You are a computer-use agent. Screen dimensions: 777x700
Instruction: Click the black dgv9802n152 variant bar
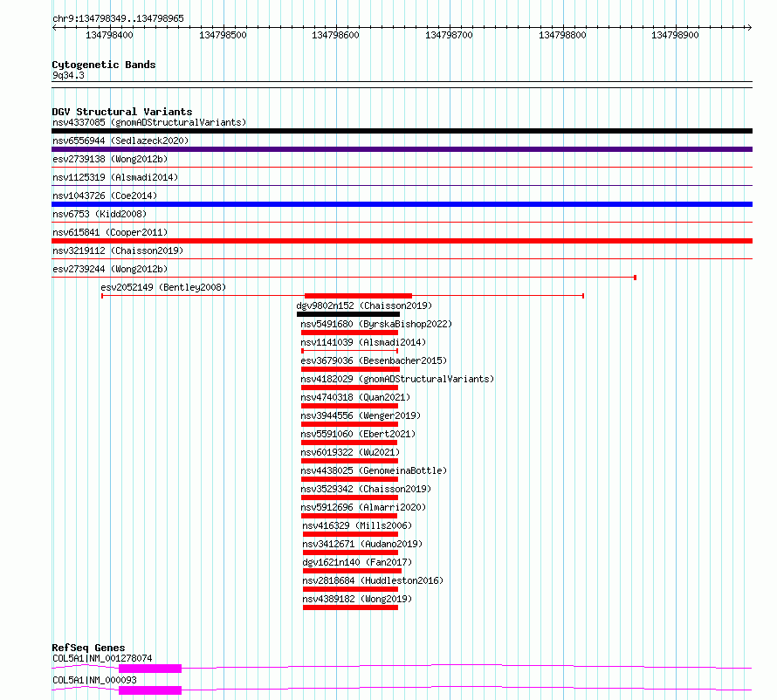coord(347,314)
